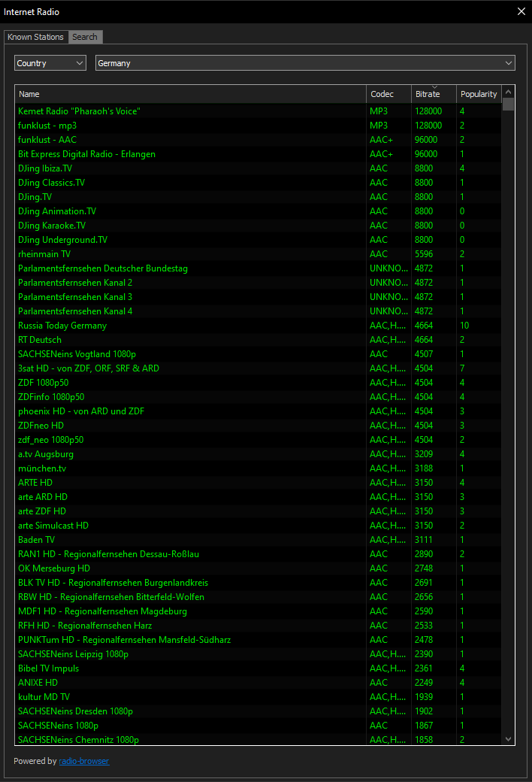
Task: Select arte Simulcast HD station
Action: [258, 526]
